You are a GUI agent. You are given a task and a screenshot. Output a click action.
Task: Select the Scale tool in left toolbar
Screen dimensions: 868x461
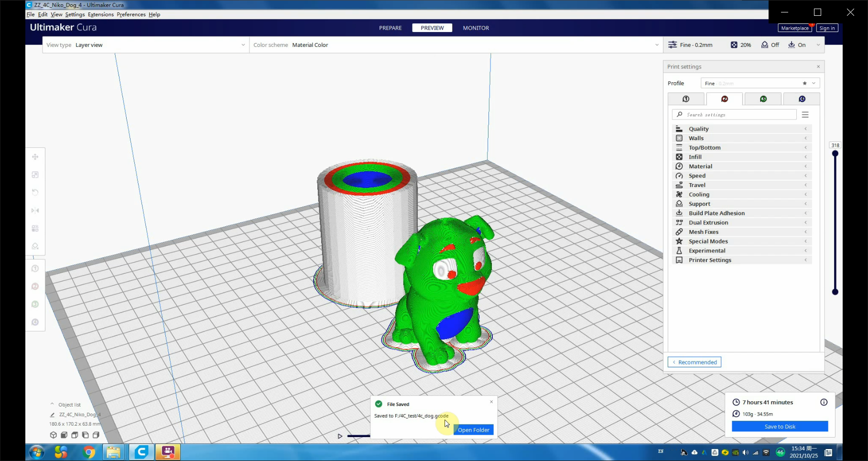[35, 175]
